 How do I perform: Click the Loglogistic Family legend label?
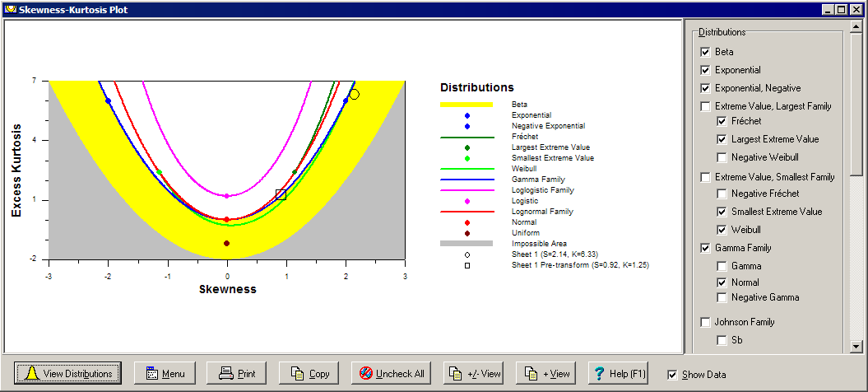[543, 190]
